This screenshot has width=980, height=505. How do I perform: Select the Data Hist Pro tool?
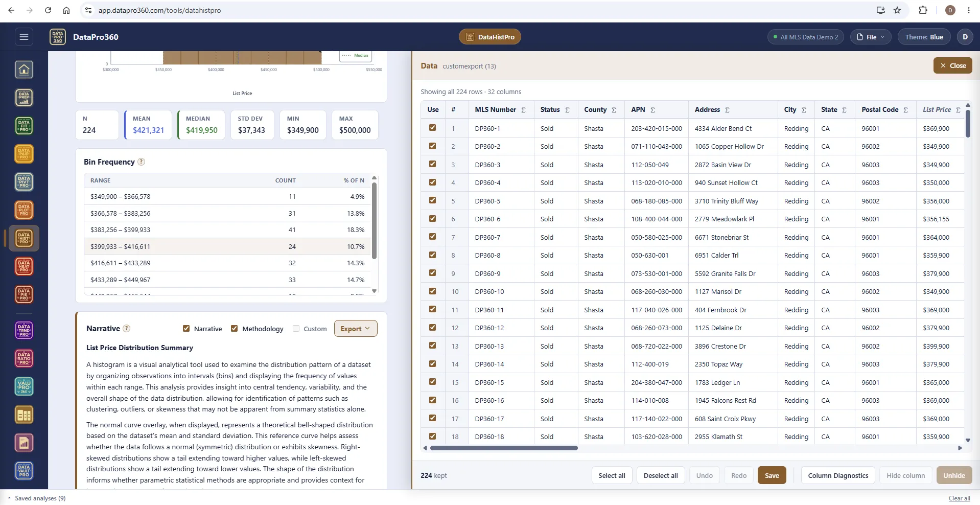coord(24,238)
